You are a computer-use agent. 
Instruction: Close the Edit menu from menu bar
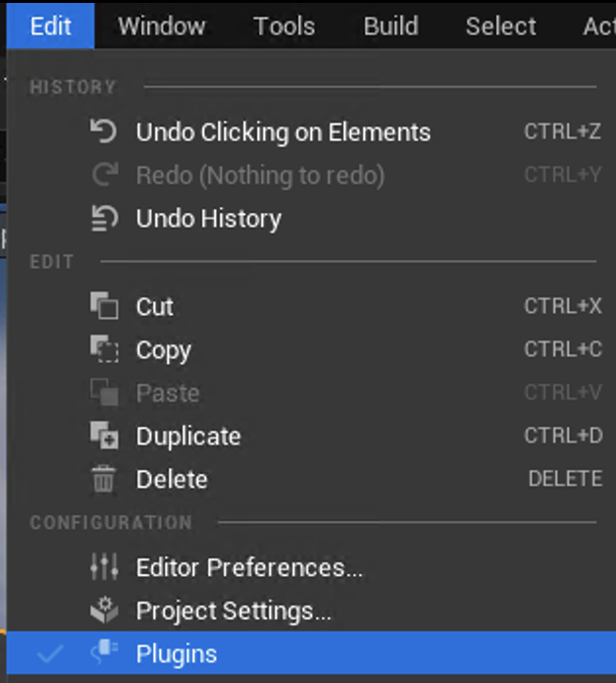point(50,26)
